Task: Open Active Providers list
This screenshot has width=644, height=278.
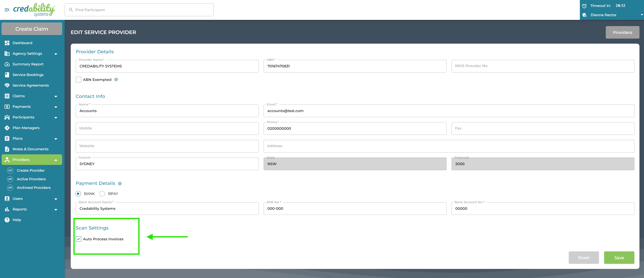Action: [x=31, y=179]
